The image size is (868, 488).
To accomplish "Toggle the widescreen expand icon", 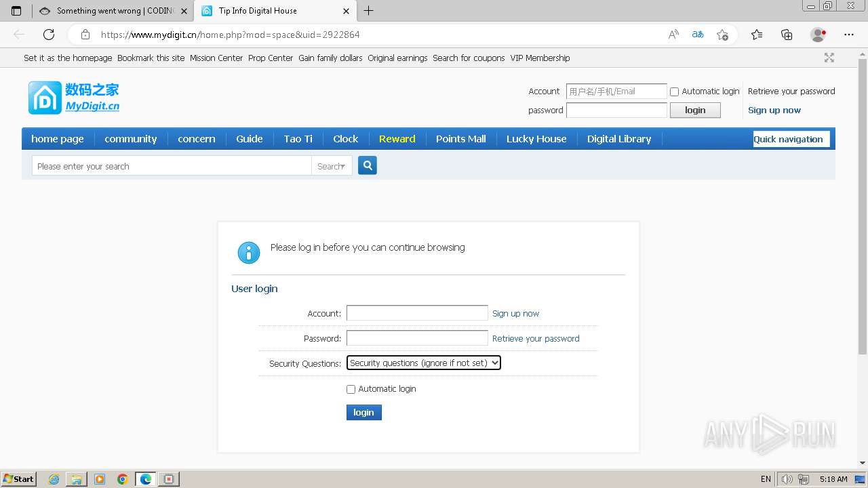I will [829, 58].
